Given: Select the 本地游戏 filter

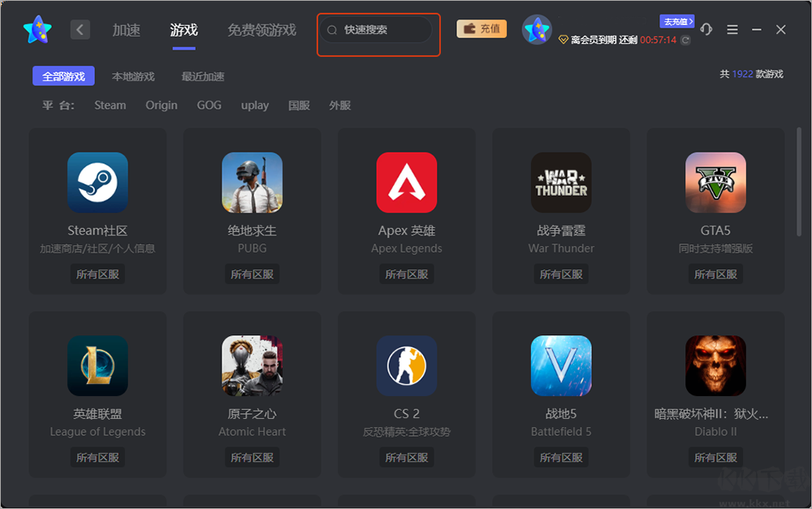Looking at the screenshot, I should coord(133,76).
